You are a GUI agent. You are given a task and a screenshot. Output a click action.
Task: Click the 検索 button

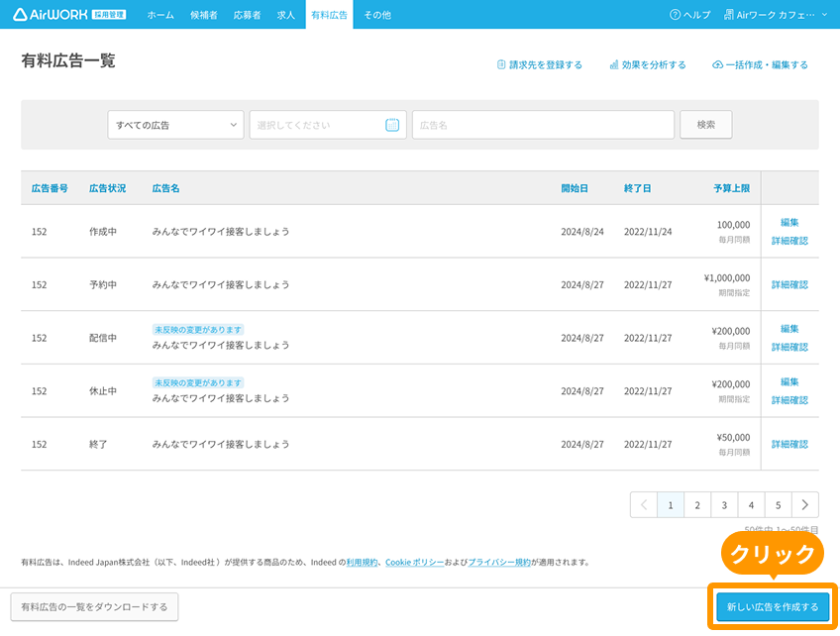pos(706,125)
